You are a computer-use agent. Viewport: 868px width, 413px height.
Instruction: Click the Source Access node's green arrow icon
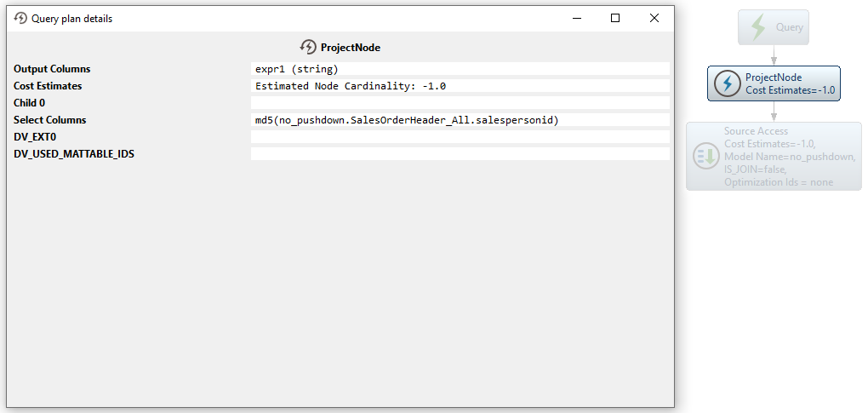[706, 156]
